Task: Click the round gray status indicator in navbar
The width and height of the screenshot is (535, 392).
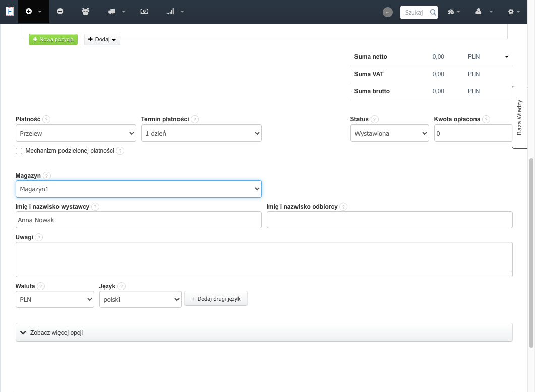Action: [388, 12]
